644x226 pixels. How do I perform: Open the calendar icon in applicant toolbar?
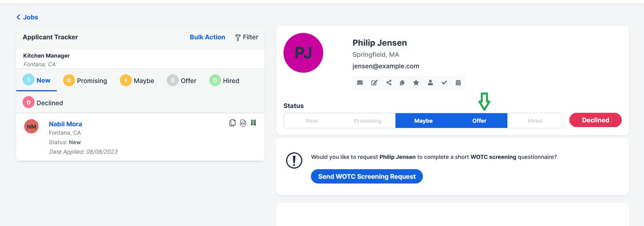click(x=458, y=83)
